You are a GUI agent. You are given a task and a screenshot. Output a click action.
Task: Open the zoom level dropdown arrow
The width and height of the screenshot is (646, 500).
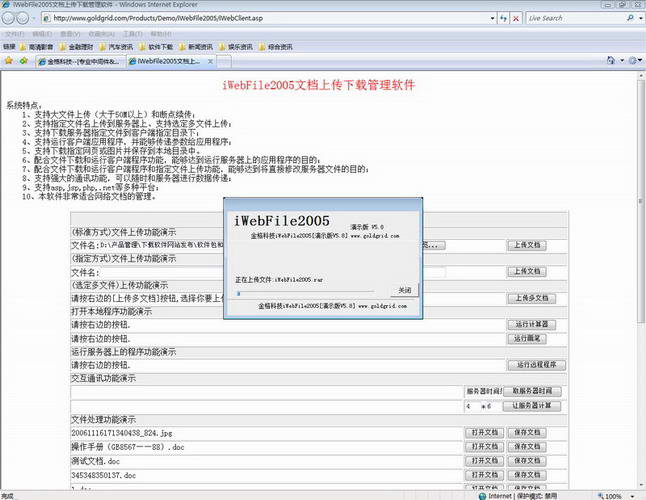point(632,496)
